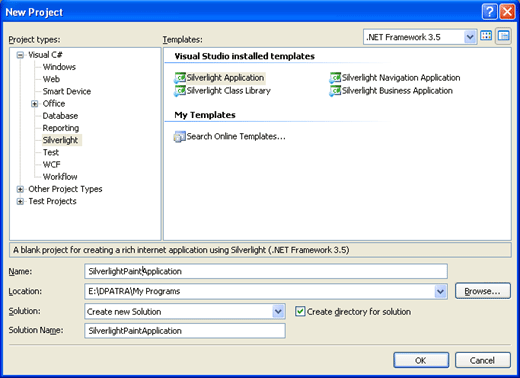Expand the Office tree node
This screenshot has width=520, height=378.
35,104
